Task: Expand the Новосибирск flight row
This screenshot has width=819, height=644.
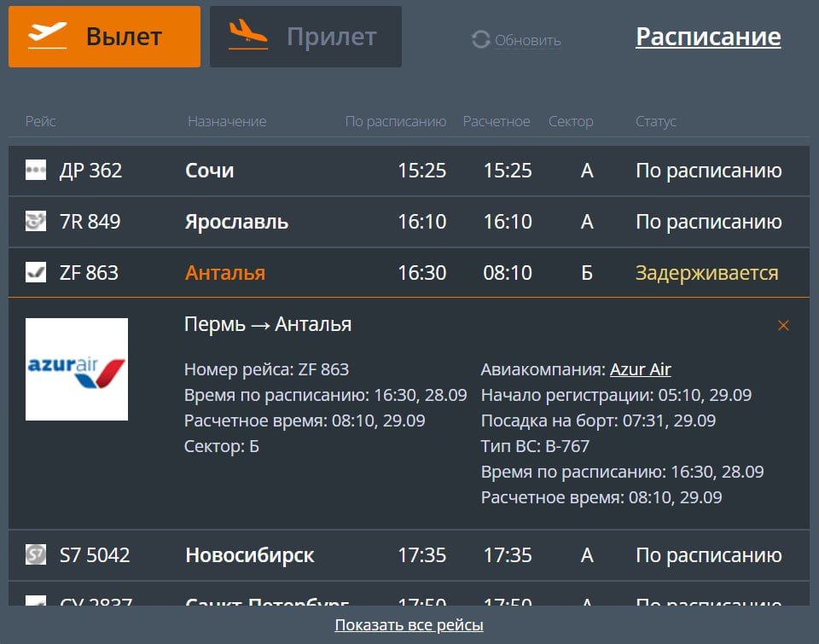Action: coord(249,555)
